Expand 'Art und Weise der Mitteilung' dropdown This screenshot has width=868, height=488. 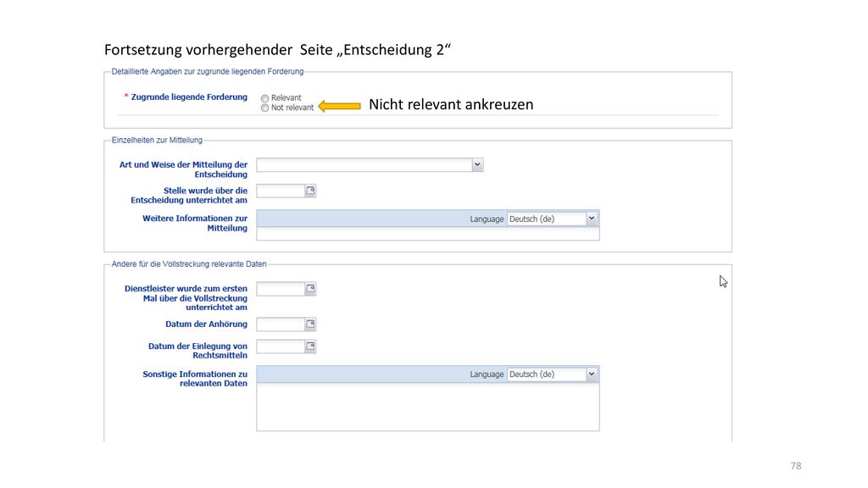477,165
